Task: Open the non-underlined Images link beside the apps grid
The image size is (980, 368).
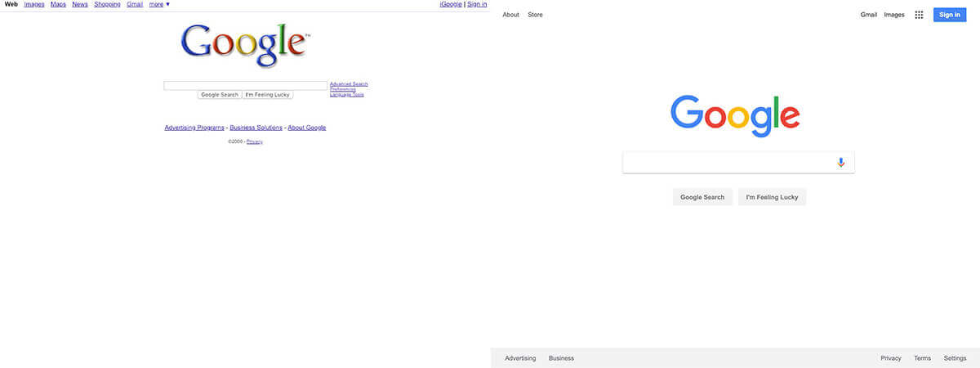Action: (x=894, y=15)
